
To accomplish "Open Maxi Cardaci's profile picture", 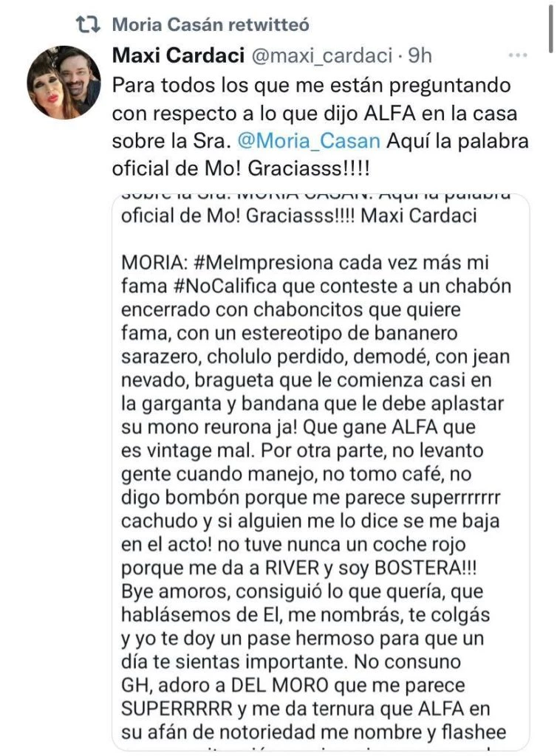I will (64, 82).
